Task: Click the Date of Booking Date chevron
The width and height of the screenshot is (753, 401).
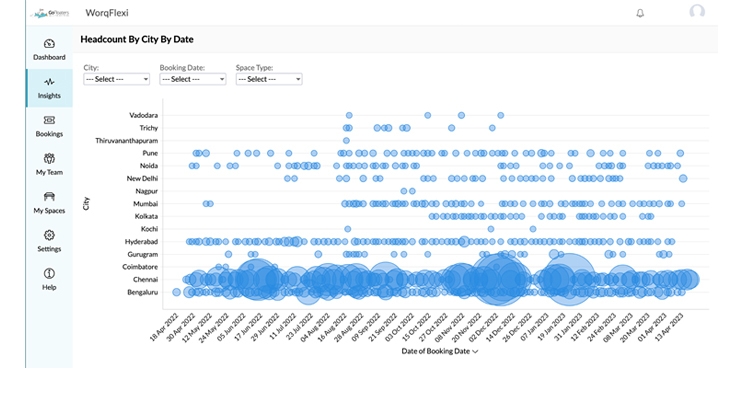Action: pyautogui.click(x=475, y=352)
